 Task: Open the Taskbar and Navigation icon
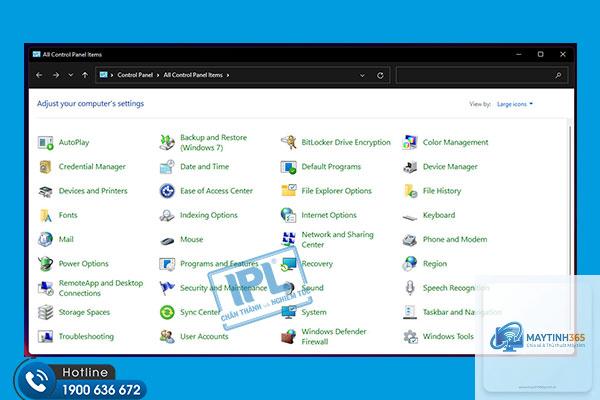(x=409, y=312)
